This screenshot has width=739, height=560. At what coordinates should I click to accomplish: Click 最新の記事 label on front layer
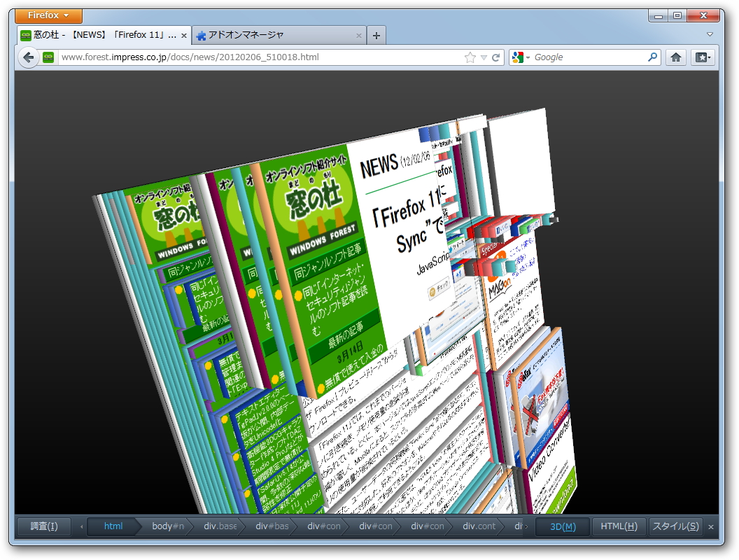[x=346, y=334]
